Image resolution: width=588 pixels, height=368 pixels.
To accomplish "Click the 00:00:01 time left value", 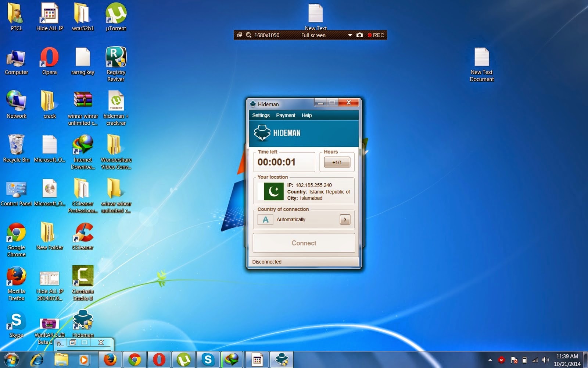I will pyautogui.click(x=276, y=162).
